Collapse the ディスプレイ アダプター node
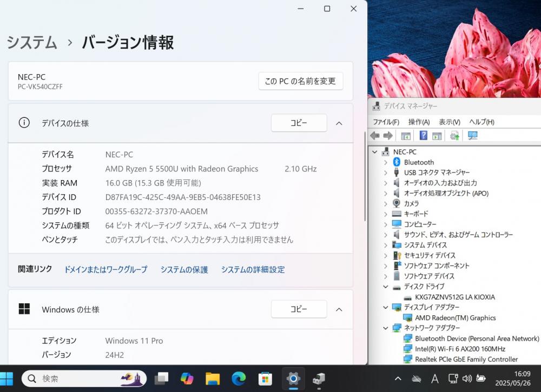The height and width of the screenshot is (392, 541). [x=386, y=307]
